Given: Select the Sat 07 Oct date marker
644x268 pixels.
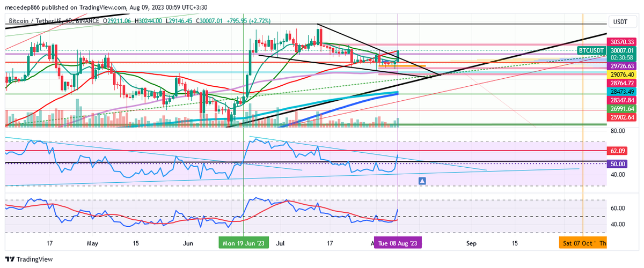Looking at the screenshot, I should click(583, 243).
